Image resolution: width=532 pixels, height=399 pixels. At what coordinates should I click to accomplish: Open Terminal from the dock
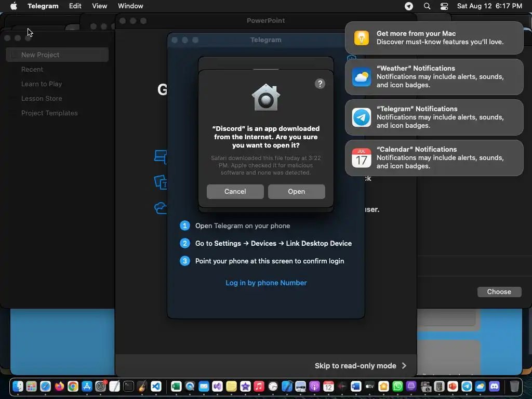pyautogui.click(x=128, y=386)
